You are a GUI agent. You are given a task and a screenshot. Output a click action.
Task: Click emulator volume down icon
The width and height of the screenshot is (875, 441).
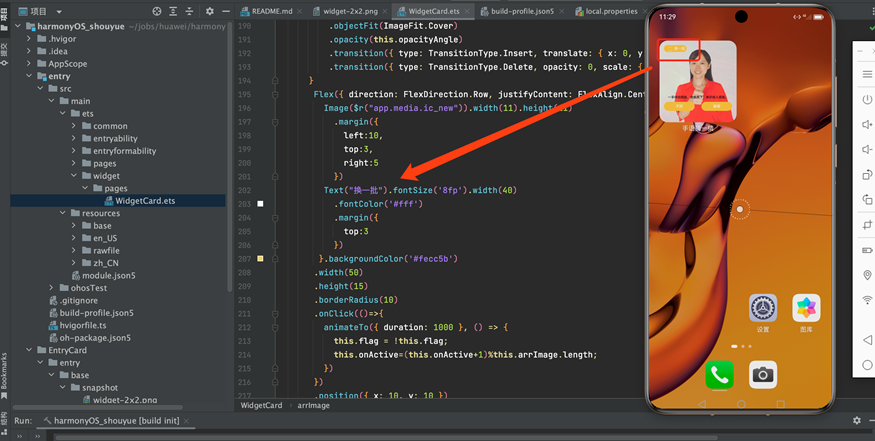[867, 149]
